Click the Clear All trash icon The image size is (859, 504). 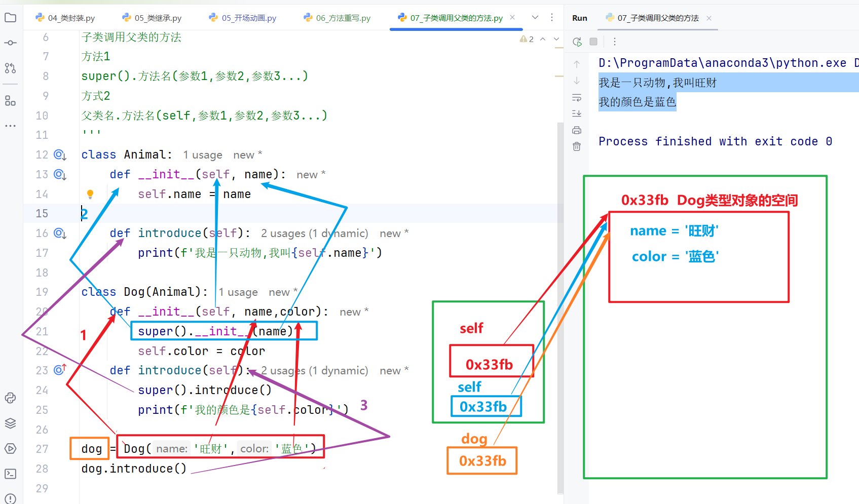[577, 146]
